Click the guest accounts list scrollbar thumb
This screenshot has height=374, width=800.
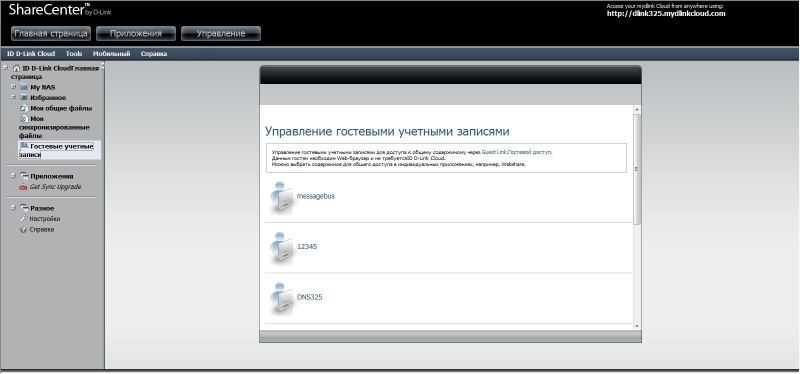tap(636, 169)
